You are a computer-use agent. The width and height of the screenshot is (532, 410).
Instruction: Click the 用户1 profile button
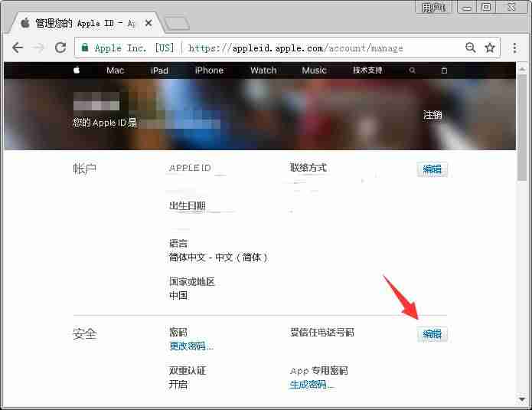click(433, 7)
